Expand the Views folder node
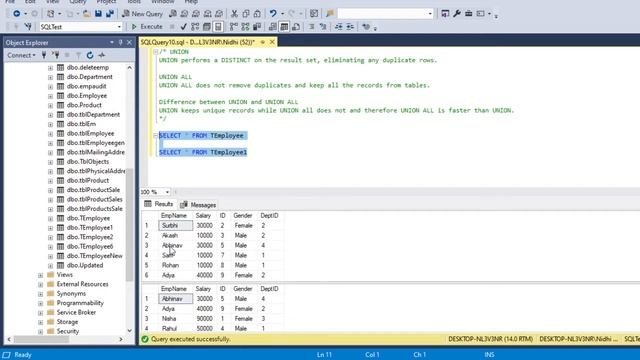The image size is (640, 360). [x=40, y=275]
